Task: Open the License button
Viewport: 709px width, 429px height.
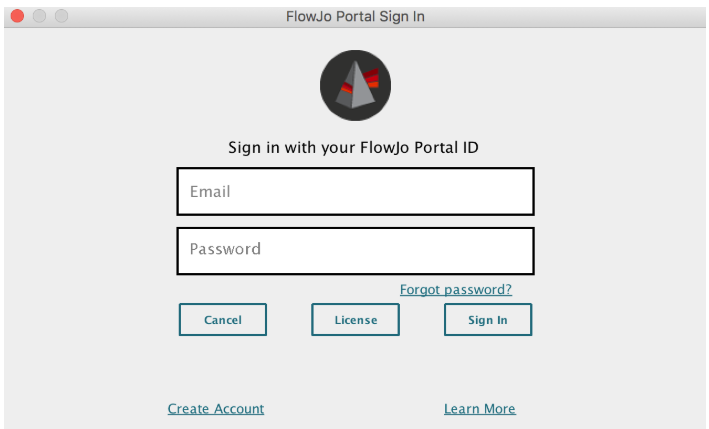Action: tap(355, 320)
